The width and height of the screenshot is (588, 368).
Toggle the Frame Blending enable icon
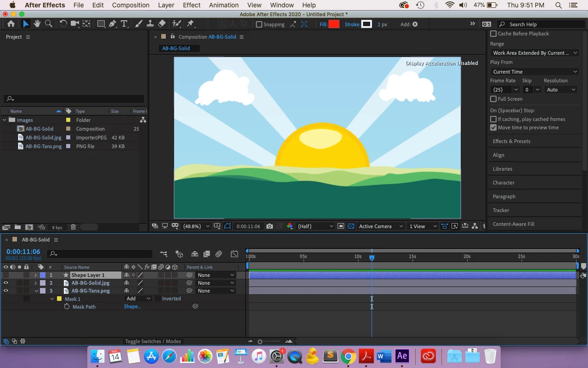(x=207, y=253)
